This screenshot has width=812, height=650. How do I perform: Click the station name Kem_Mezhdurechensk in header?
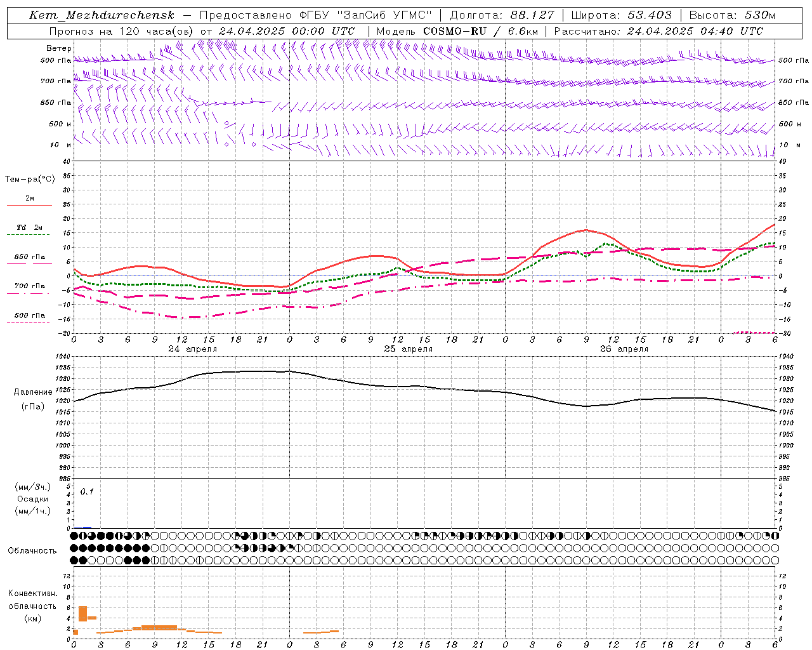pos(101,15)
